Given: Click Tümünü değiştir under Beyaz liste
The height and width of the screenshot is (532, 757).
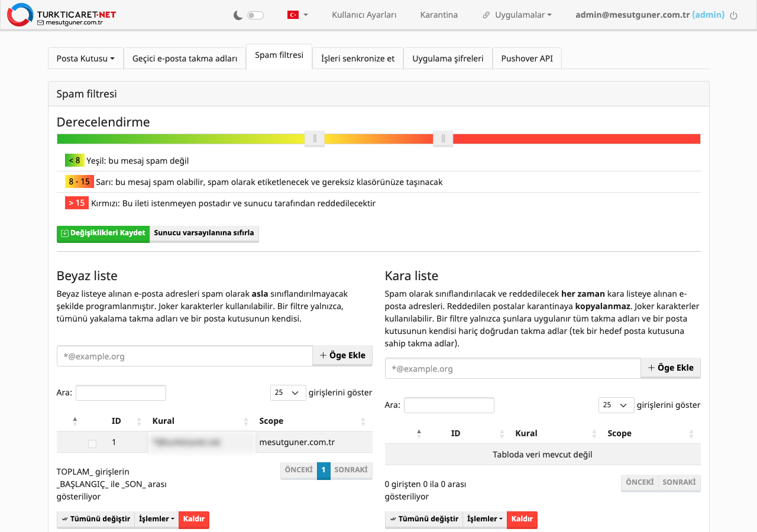Looking at the screenshot, I should point(96,519).
